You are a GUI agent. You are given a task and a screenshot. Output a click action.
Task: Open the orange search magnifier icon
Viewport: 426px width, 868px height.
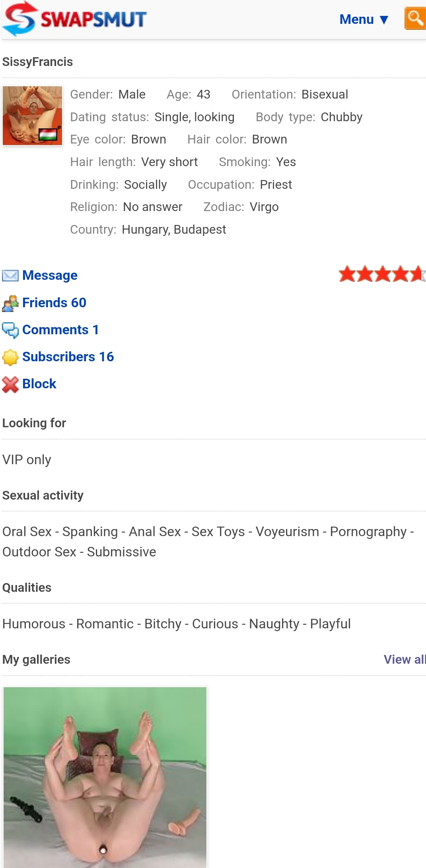pos(415,18)
